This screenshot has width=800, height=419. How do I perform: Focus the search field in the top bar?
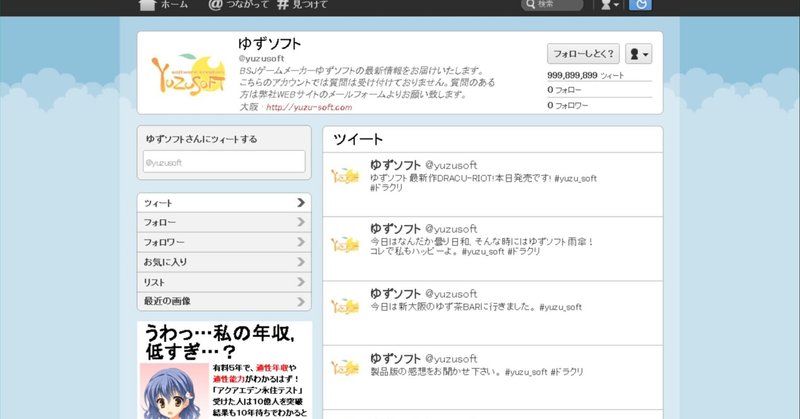coord(552,5)
